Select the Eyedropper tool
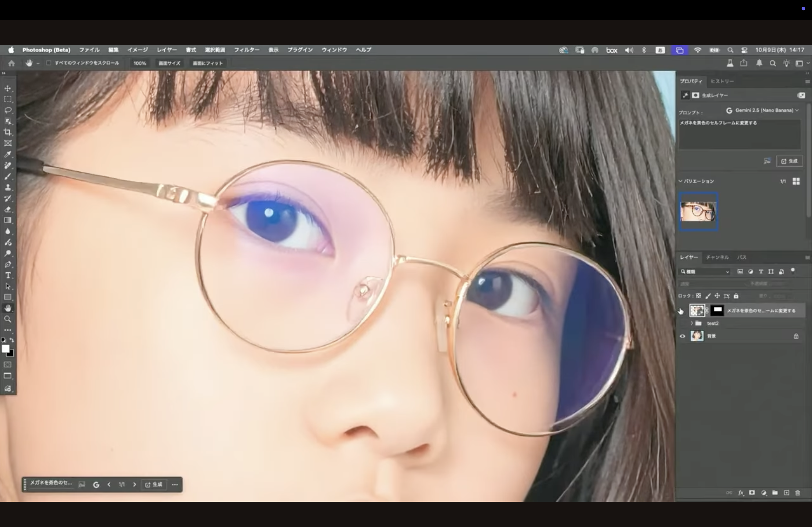The width and height of the screenshot is (812, 527). pos(8,154)
